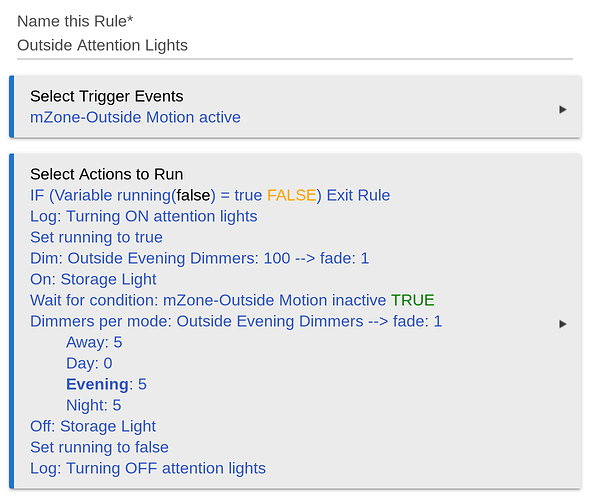Click the Select Actions to Run heading
This screenshot has width=592, height=500.
[x=107, y=174]
